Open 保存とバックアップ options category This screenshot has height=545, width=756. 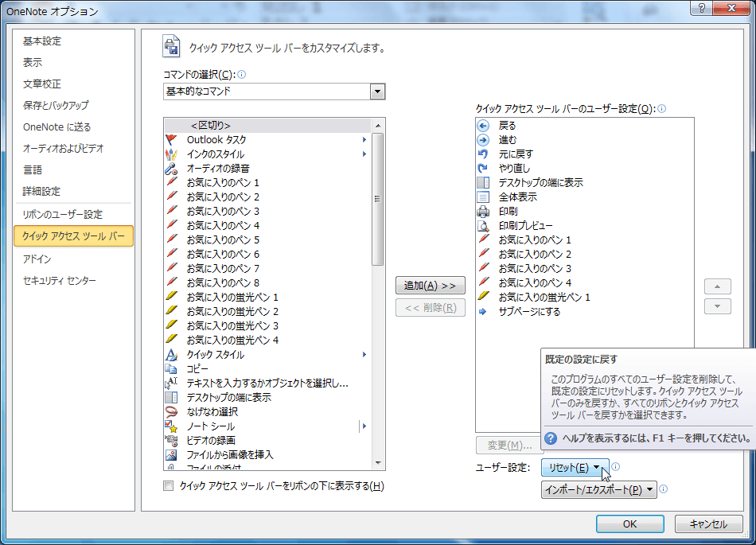click(x=56, y=105)
